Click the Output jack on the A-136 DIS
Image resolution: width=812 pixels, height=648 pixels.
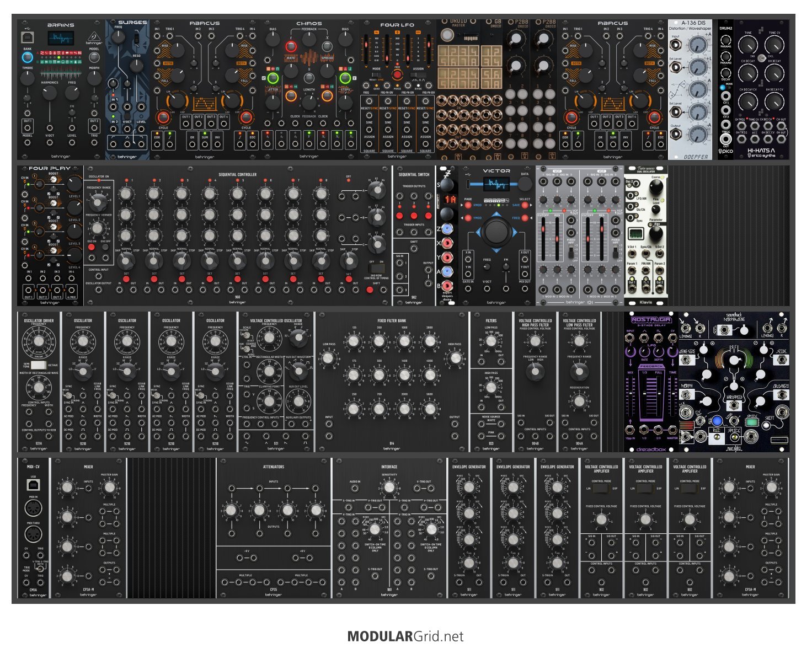tap(675, 134)
